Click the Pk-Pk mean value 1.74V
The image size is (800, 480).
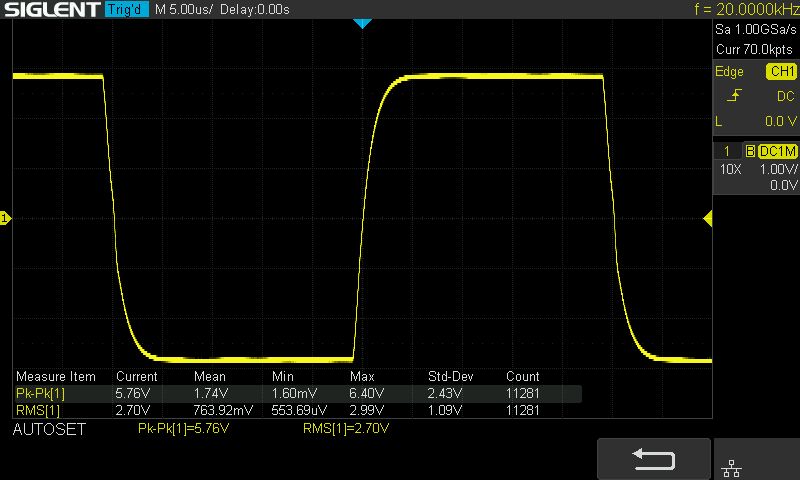pos(211,393)
